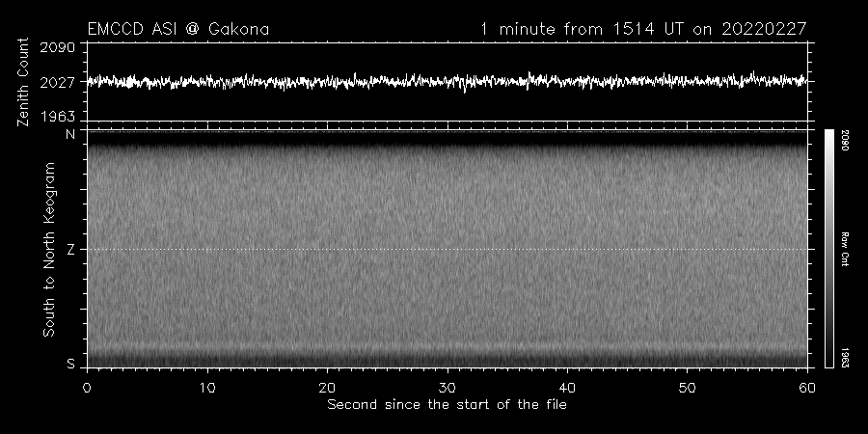Click the 1963 zenith axis value
This screenshot has width=868, height=434.
57,117
